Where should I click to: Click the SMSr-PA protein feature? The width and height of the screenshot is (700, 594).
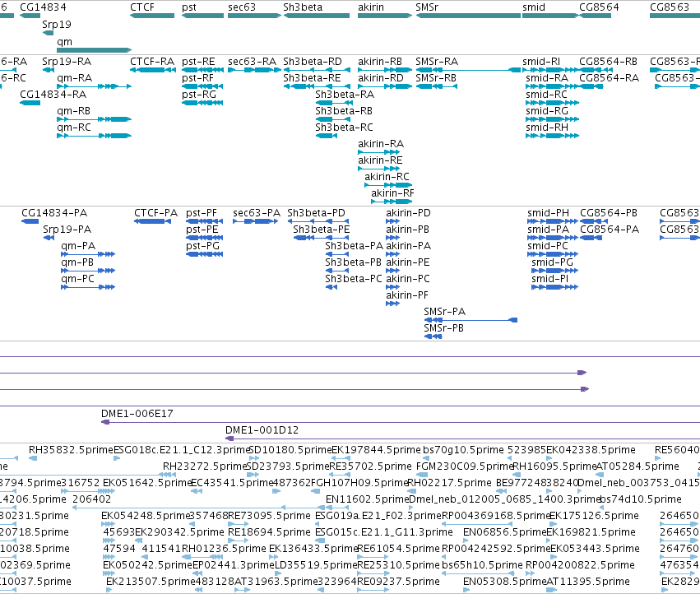(471, 320)
